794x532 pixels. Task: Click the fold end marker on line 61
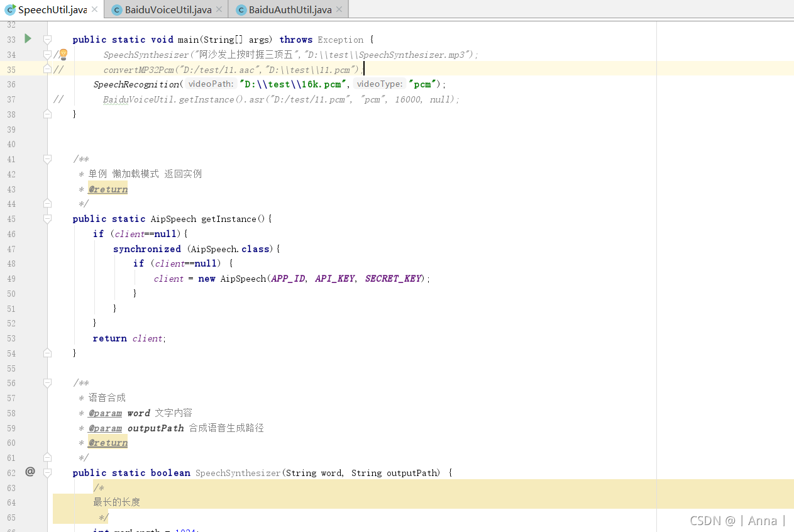(47, 457)
